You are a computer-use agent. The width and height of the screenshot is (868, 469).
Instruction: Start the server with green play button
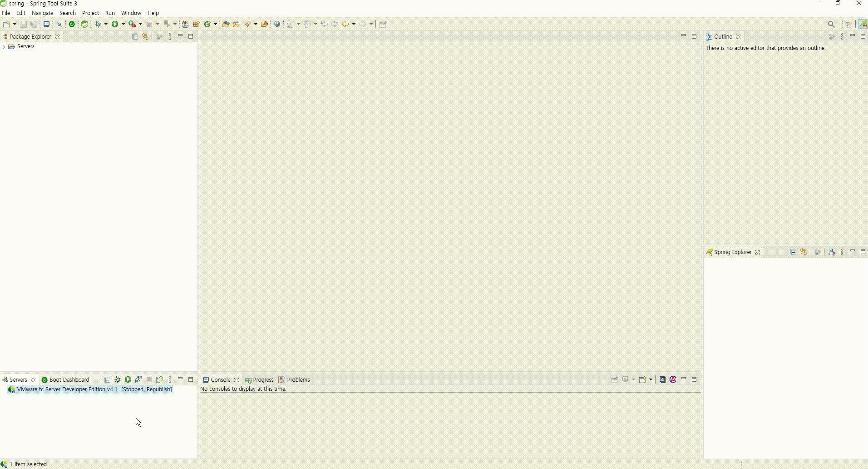128,379
